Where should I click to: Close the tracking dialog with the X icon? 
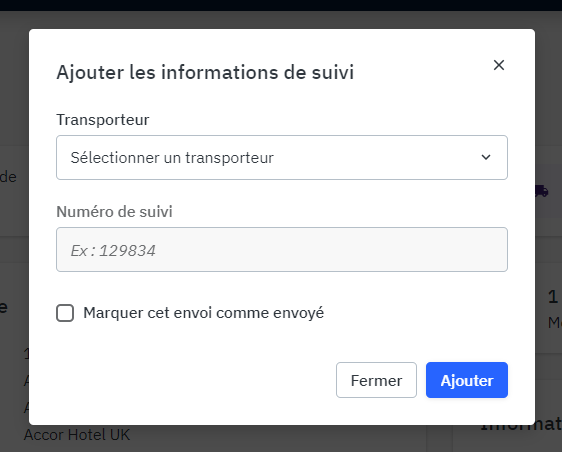click(x=499, y=65)
